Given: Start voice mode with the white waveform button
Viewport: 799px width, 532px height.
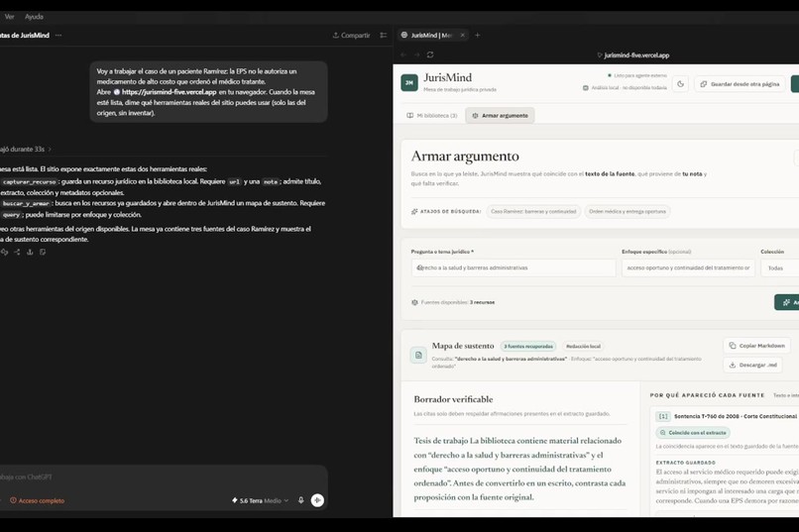Looking at the screenshot, I should click(x=317, y=500).
